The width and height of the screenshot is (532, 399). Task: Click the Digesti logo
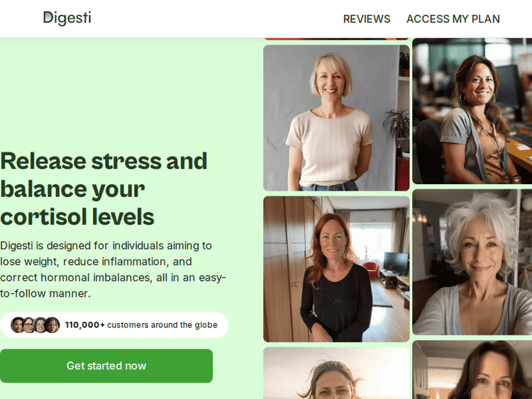click(67, 18)
